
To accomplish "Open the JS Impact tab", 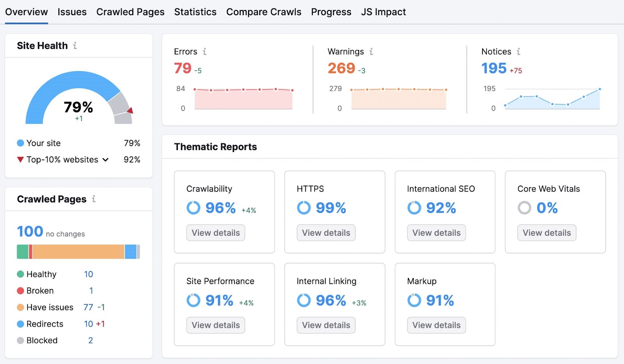I will pyautogui.click(x=383, y=12).
